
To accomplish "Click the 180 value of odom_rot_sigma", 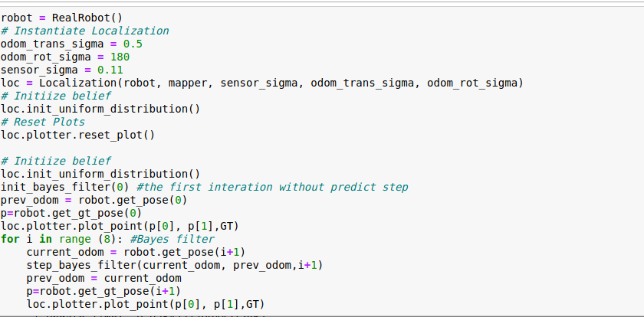I will (120, 57).
